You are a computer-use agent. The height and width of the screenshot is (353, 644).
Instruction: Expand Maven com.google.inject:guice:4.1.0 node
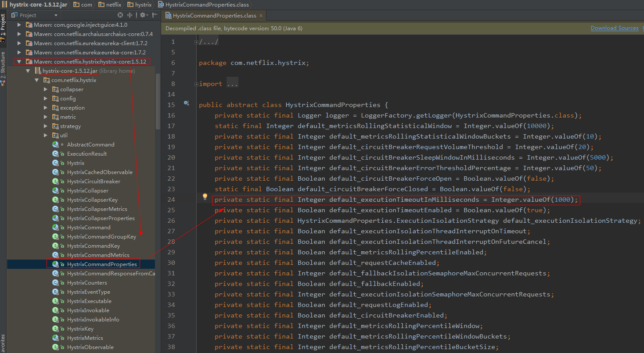click(x=19, y=25)
